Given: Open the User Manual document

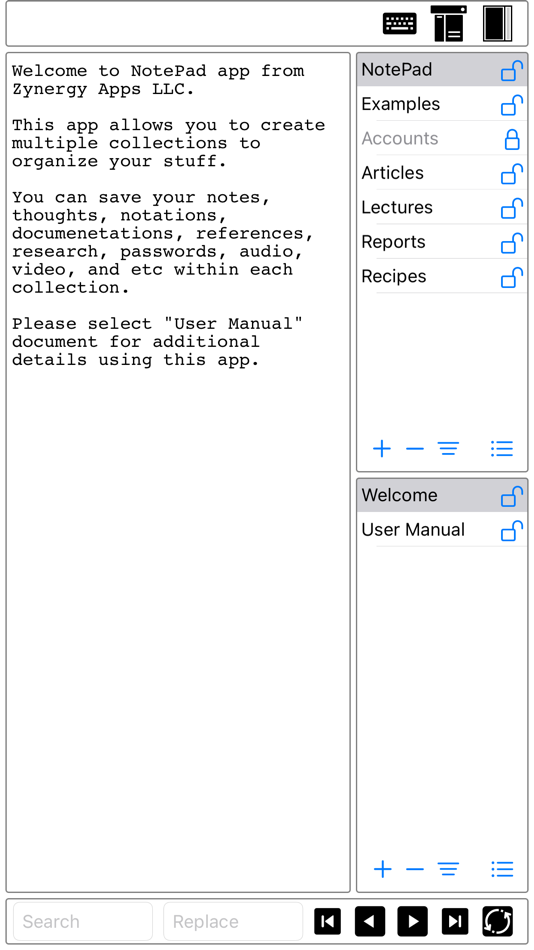Looking at the screenshot, I should tap(442, 530).
